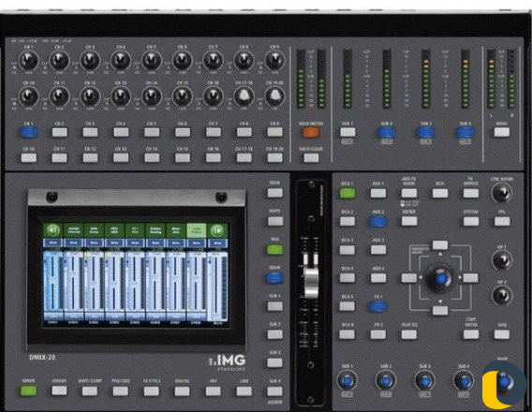Select the blue AUX 2 button

tap(378, 221)
